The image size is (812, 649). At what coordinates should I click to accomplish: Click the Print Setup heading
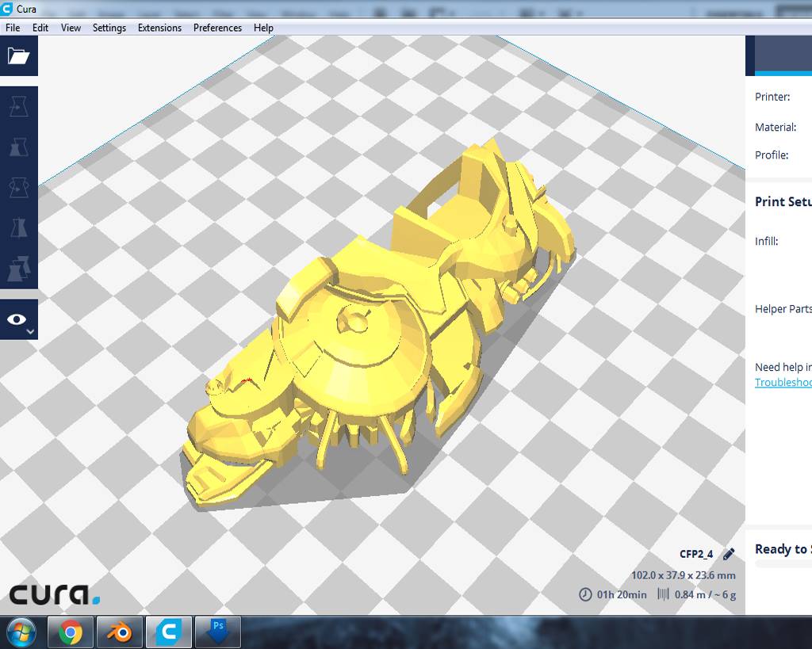pos(783,201)
